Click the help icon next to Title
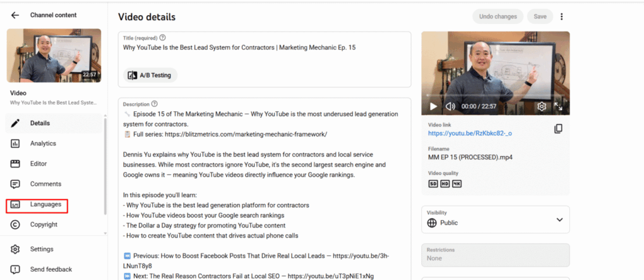Image resolution: width=644 pixels, height=280 pixels. pos(163,38)
